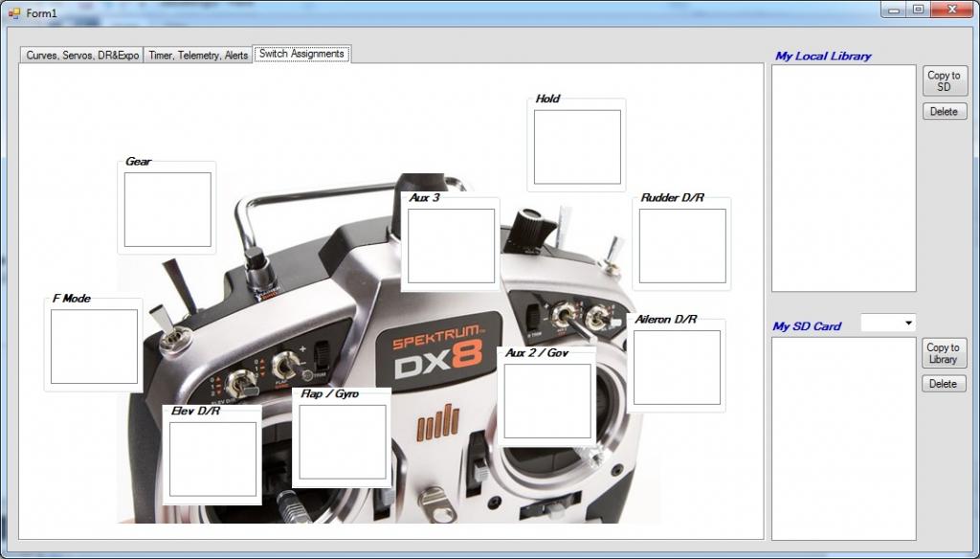
Task: Minimize the Form1 window
Action: pyautogui.click(x=895, y=10)
